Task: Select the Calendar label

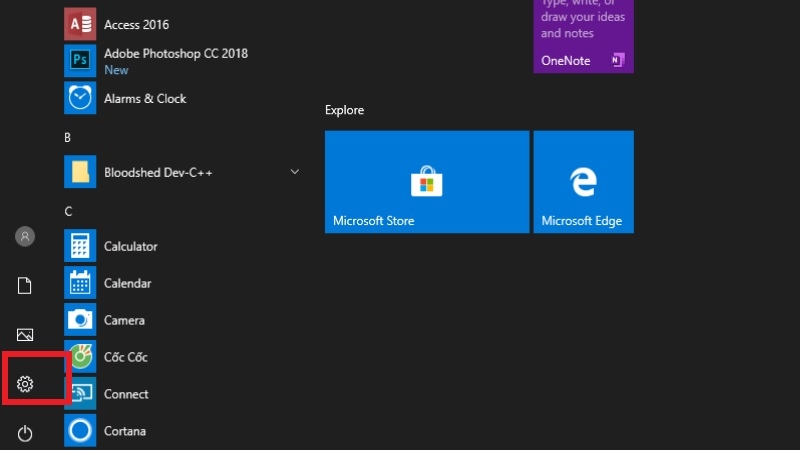Action: click(x=128, y=283)
